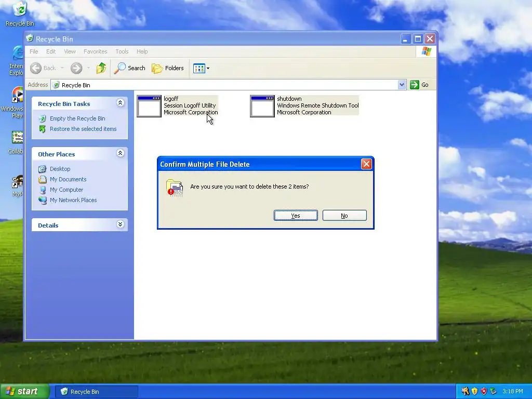Screen dimensions: 532x399
Task: Click the Recycle Bin taskbar button
Action: pyautogui.click(x=96, y=392)
